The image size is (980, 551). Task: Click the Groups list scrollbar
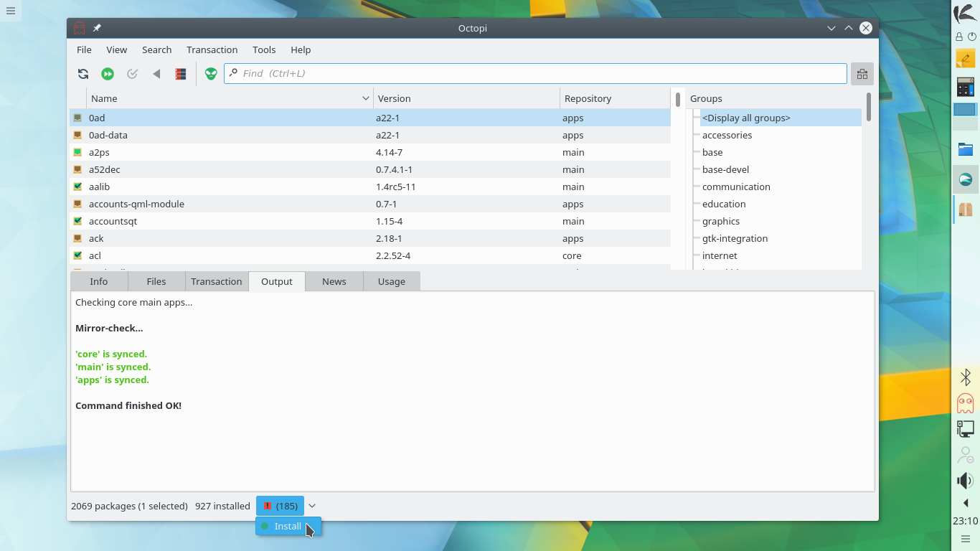(869, 107)
